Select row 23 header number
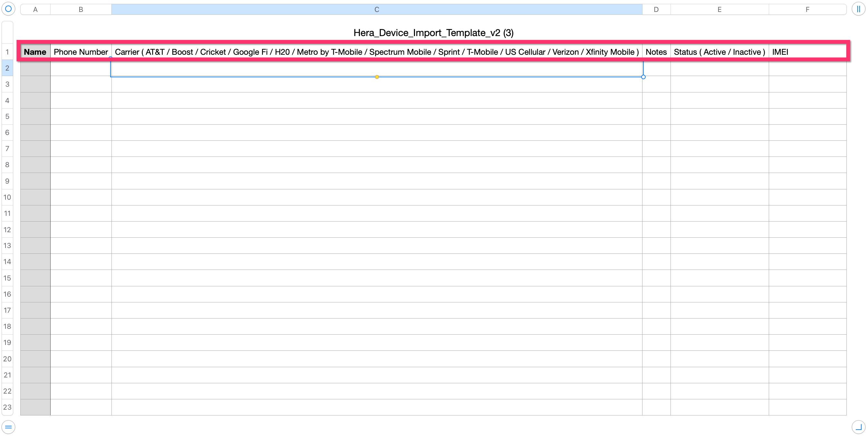Image resolution: width=868 pixels, height=438 pixels. click(x=7, y=407)
